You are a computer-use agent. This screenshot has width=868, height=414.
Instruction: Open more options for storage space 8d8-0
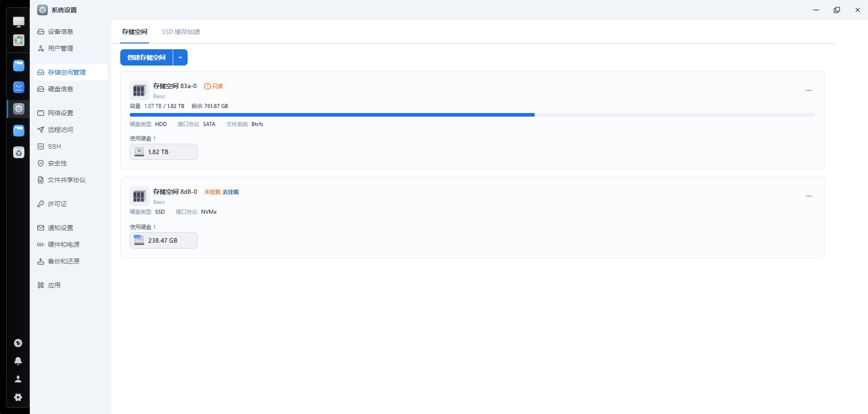pos(809,196)
